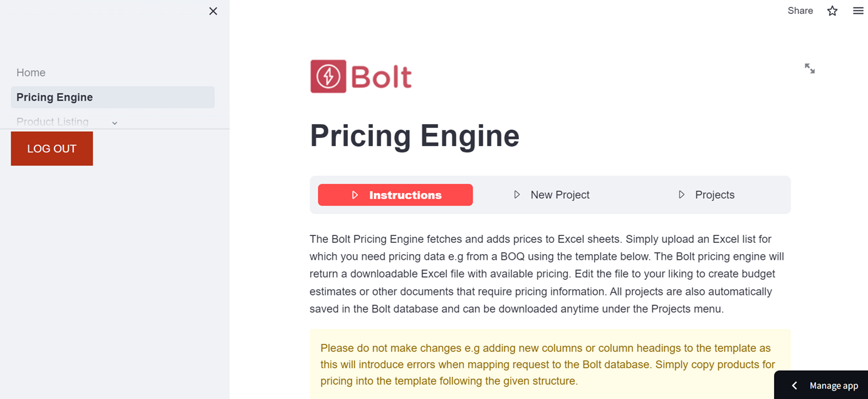Open the hamburger menu icon top right
868x399 pixels.
[x=858, y=11]
